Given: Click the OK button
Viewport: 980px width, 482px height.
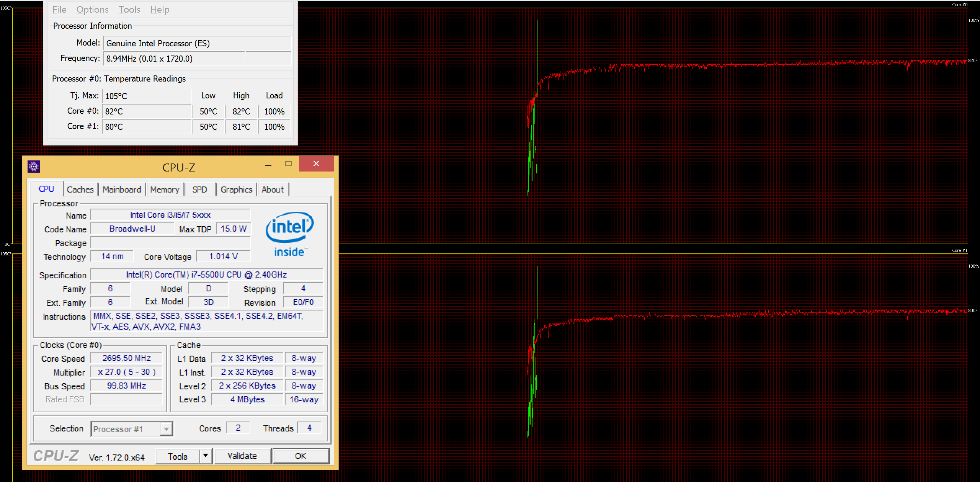Looking at the screenshot, I should (301, 456).
